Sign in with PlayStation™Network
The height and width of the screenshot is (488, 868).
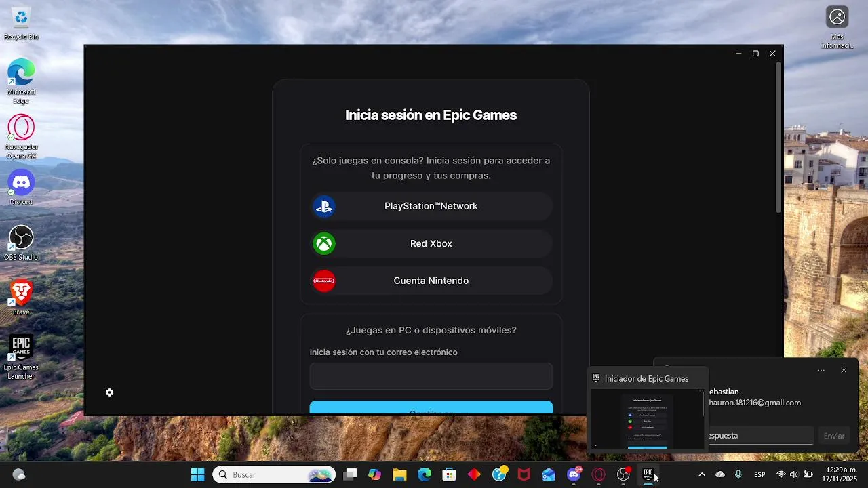(431, 206)
